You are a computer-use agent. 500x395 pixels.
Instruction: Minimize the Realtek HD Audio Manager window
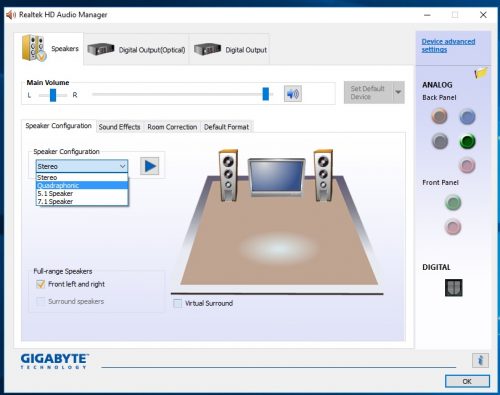pyautogui.click(x=427, y=15)
